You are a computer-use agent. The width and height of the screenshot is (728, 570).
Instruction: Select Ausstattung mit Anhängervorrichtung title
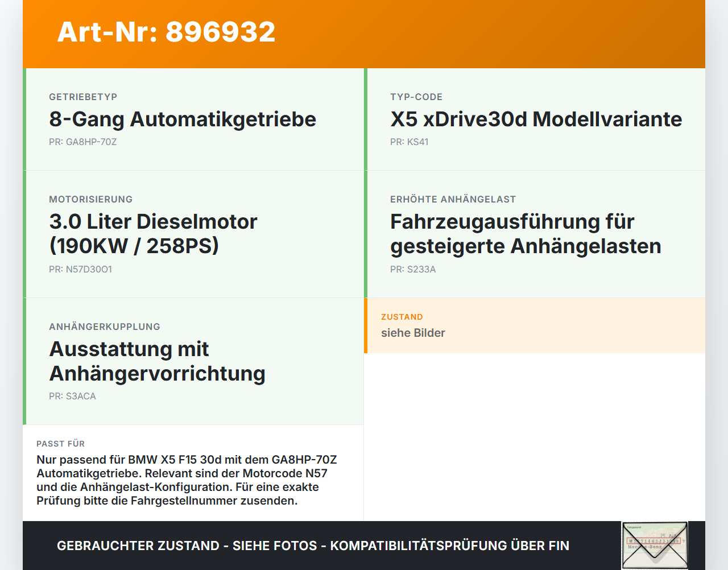click(x=158, y=361)
